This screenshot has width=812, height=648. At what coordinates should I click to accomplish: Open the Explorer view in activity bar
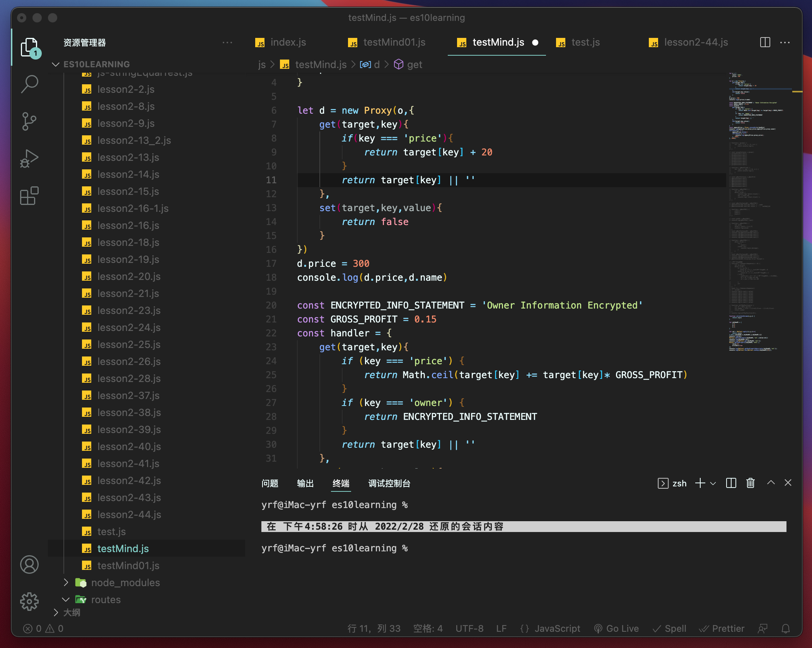(x=29, y=48)
